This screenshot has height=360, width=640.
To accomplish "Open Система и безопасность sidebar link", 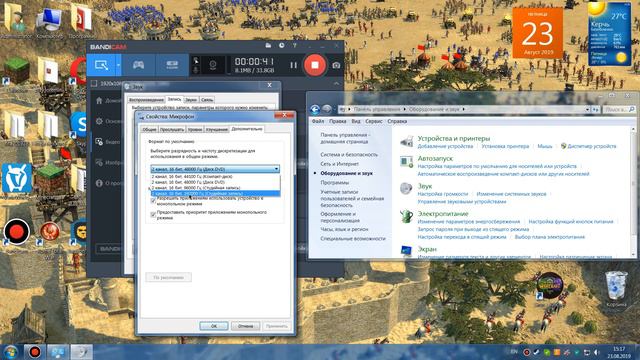I will coord(349,155).
